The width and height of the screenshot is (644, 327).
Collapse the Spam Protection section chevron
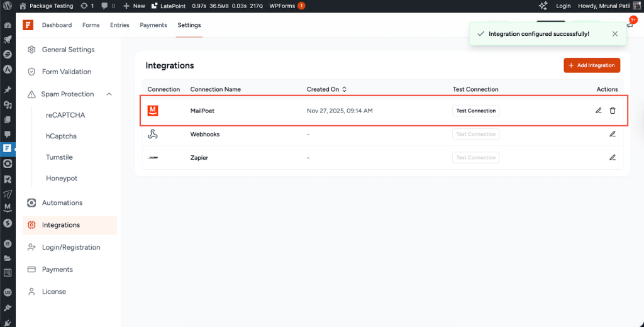point(109,94)
